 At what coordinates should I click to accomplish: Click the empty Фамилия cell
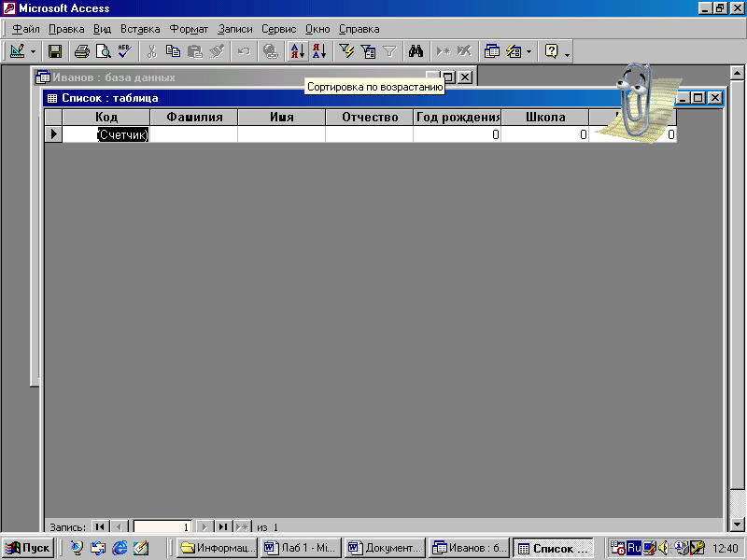[194, 134]
